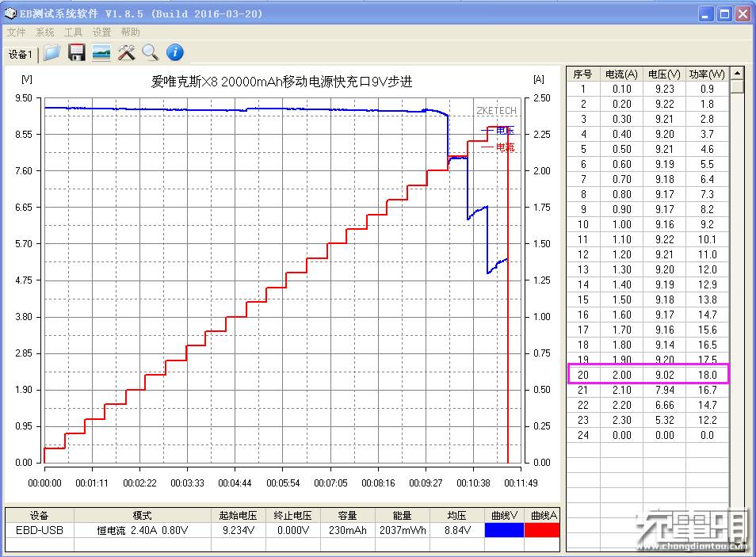Show about info with blue i icon
The image size is (756, 557).
pos(175,52)
